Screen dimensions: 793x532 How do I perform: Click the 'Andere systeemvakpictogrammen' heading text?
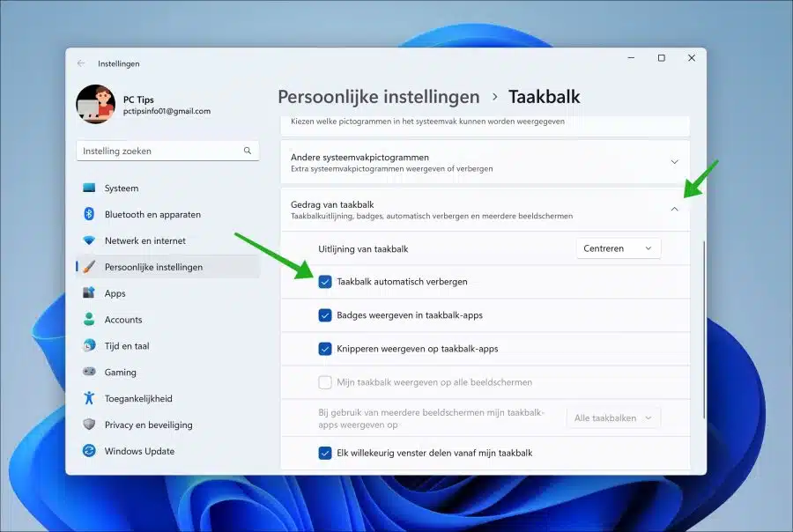(359, 158)
